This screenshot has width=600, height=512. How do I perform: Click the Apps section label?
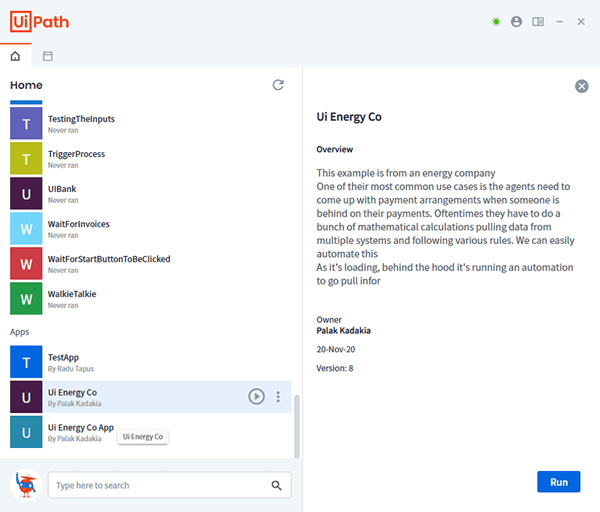click(x=20, y=332)
